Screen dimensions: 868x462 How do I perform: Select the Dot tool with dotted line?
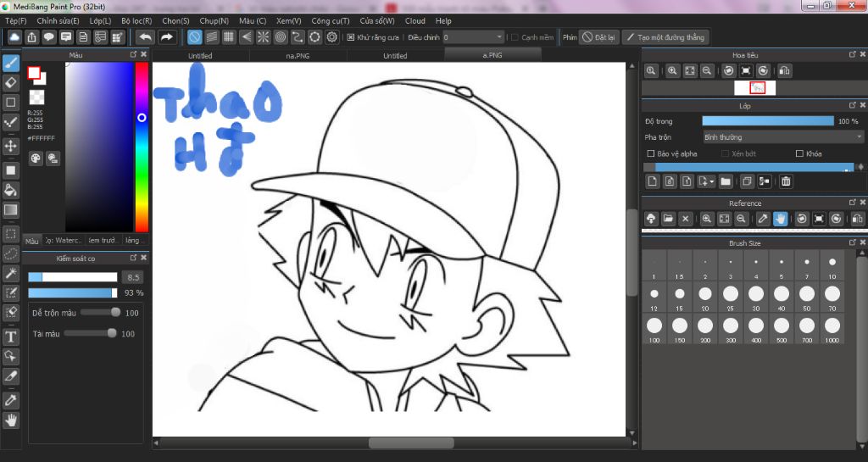tap(10, 122)
